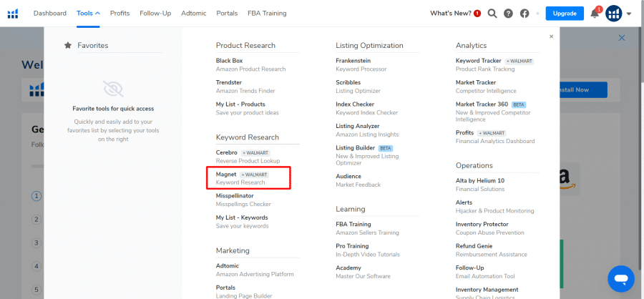
Task: Open FBA Training in top navigation
Action: (x=267, y=13)
